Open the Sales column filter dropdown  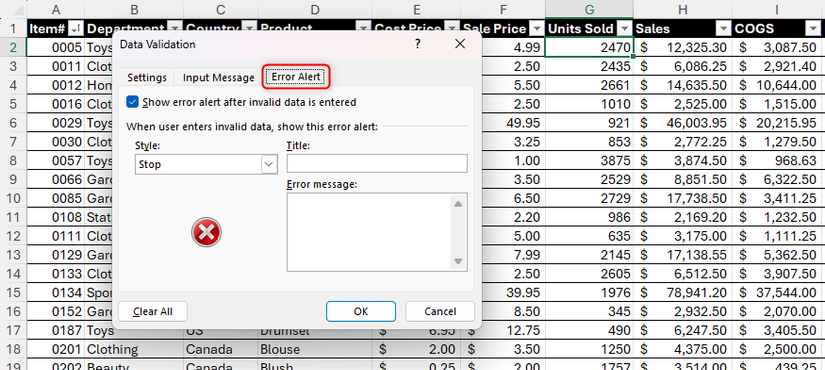724,28
